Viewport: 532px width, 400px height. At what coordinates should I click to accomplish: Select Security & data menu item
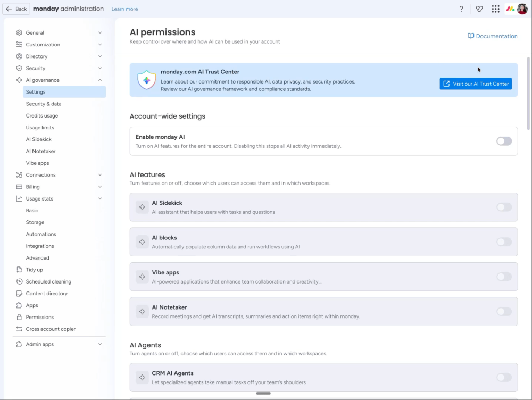[44, 104]
